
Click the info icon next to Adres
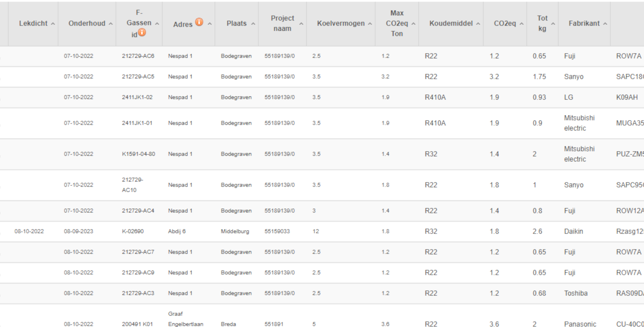coord(199,22)
